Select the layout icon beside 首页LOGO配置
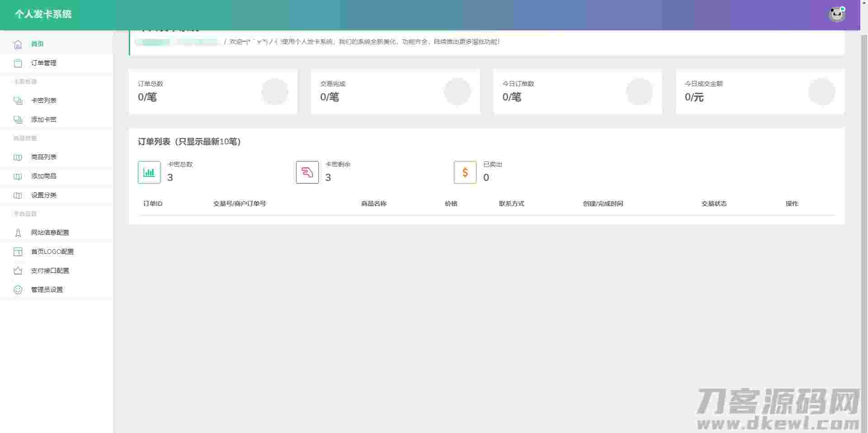 (18, 252)
